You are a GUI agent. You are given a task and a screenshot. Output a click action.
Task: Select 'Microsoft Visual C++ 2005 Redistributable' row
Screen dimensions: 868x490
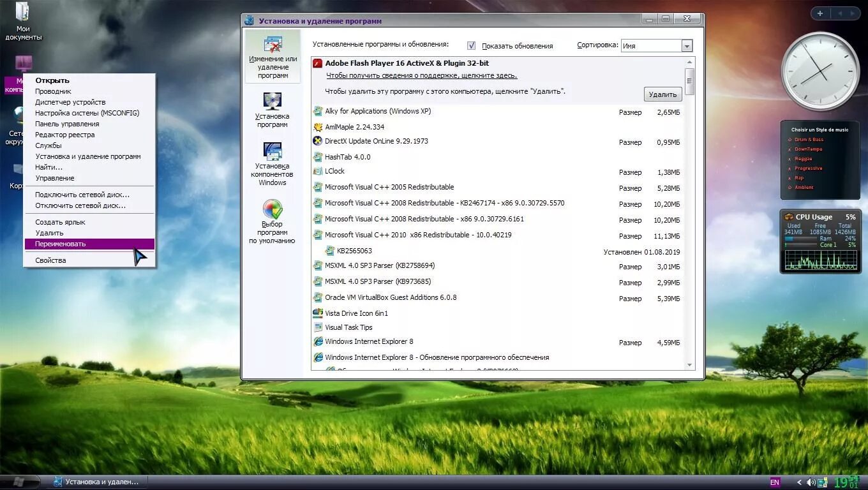(497, 188)
